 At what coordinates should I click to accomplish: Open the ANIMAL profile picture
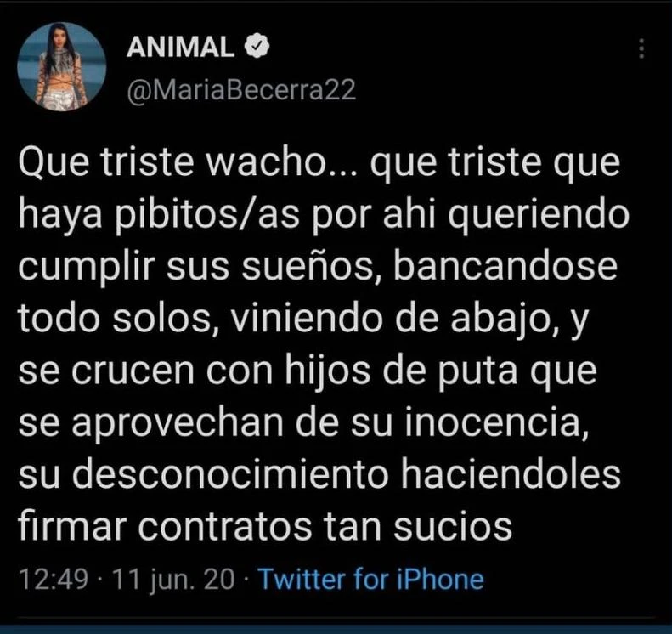coord(62,67)
